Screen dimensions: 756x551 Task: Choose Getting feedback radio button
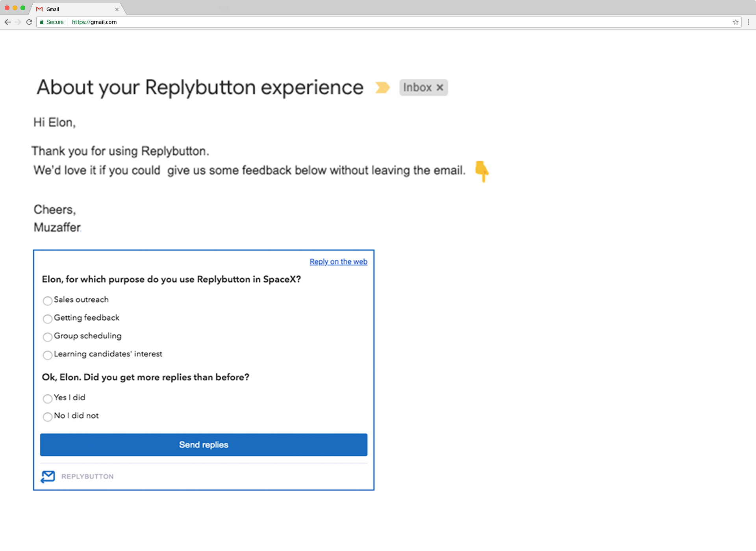tap(48, 319)
